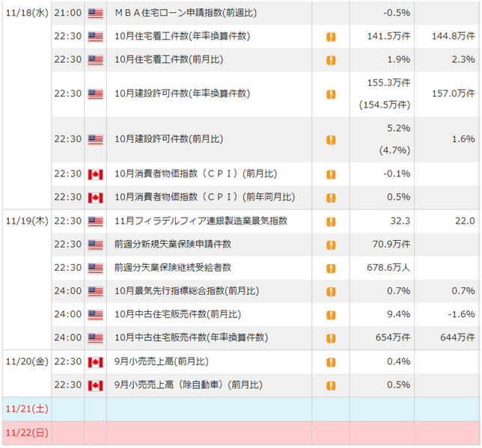Screen dimensions: 482x448
Task: Click 10月中古住宅販売件数(前月比) indicator name
Action: pyautogui.click(x=177, y=314)
